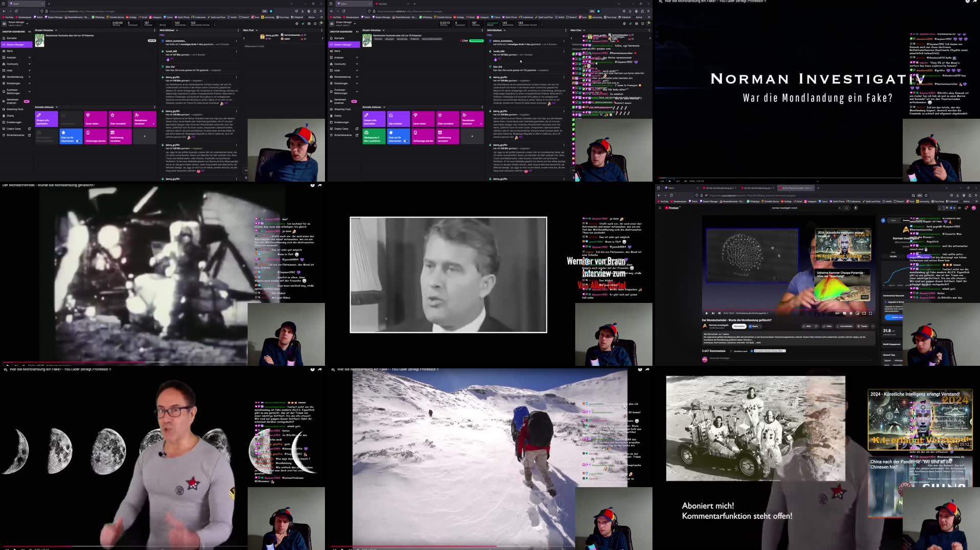This screenshot has width=980, height=550.
Task: Open YouTube notifications bell
Action: point(967,208)
